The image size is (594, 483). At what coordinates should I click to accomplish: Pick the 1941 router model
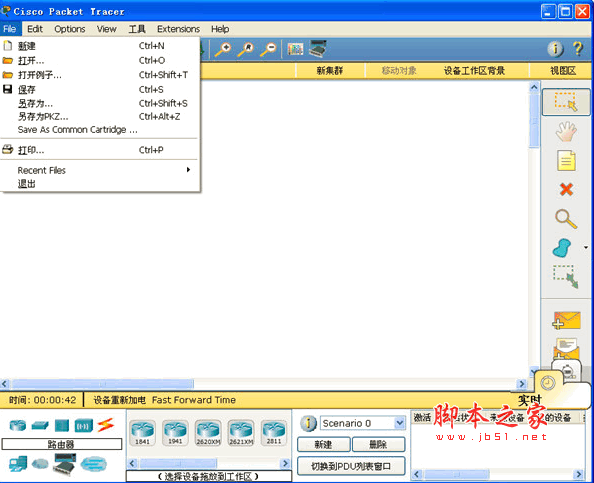(x=175, y=433)
